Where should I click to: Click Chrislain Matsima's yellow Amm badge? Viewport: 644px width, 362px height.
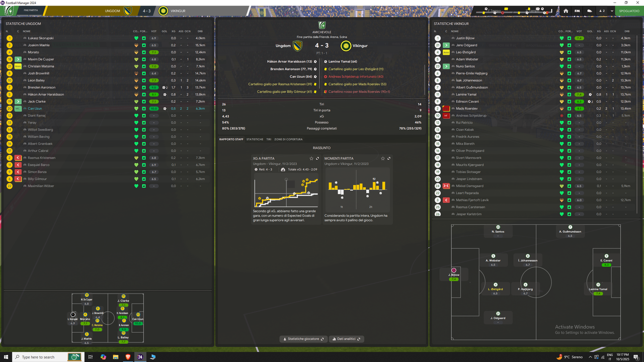coord(18,66)
